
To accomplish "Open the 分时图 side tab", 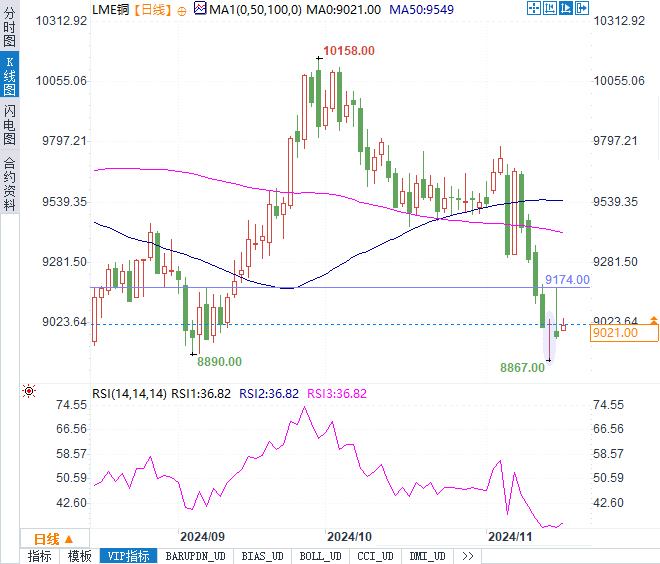I will (9, 26).
